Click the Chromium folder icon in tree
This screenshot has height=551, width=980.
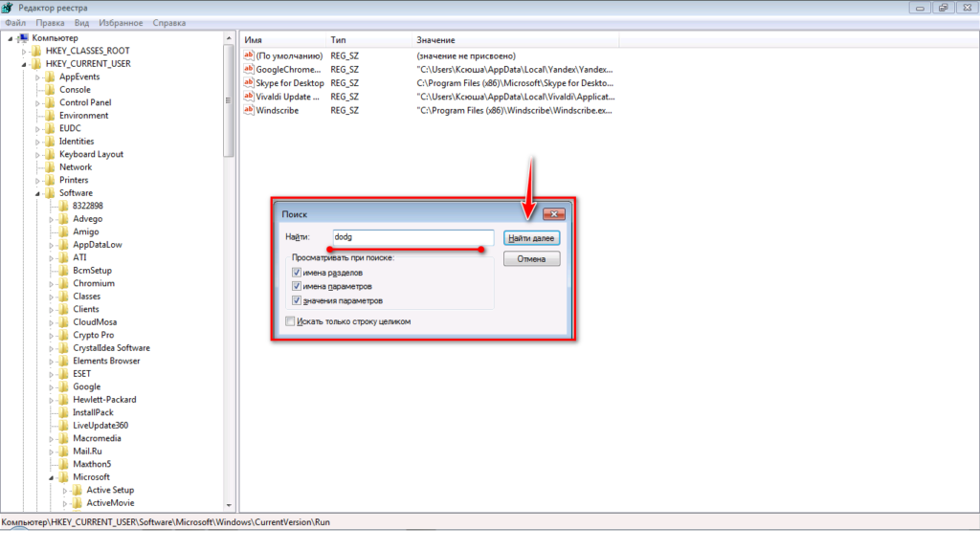point(64,283)
